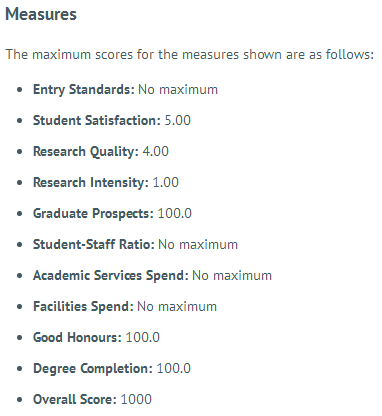
Task: Select the Research Intensity label
Action: tap(91, 182)
